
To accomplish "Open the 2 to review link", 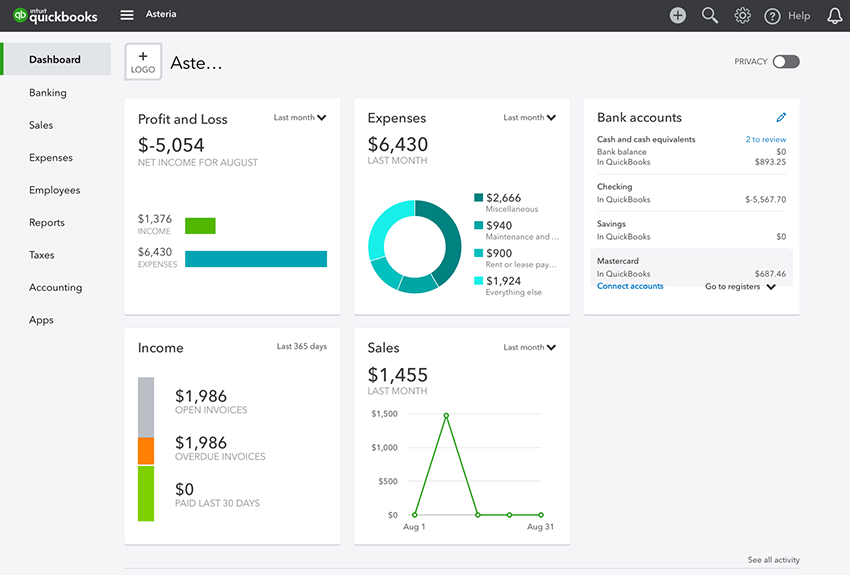I will [765, 139].
